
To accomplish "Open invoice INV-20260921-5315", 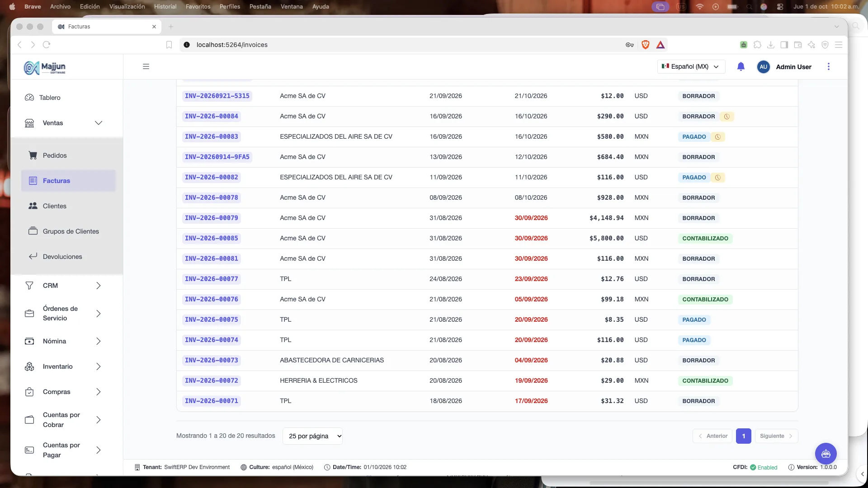I will tap(217, 96).
